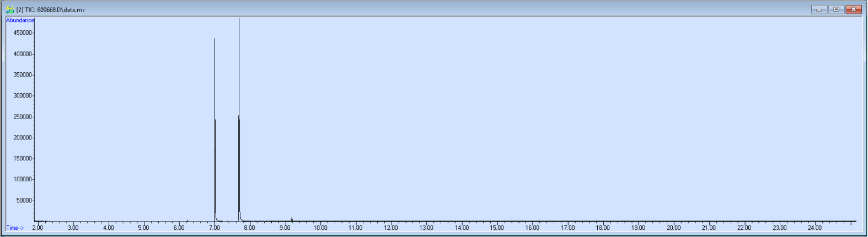The image size is (868, 237).
Task: Close the TIC 809668.D data.ms window
Action: (854, 9)
